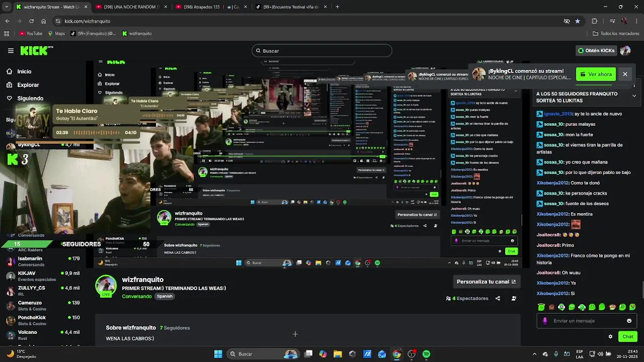The width and height of the screenshot is (644, 362).
Task: Open the tab search dropdown arrow
Action: tap(7, 7)
